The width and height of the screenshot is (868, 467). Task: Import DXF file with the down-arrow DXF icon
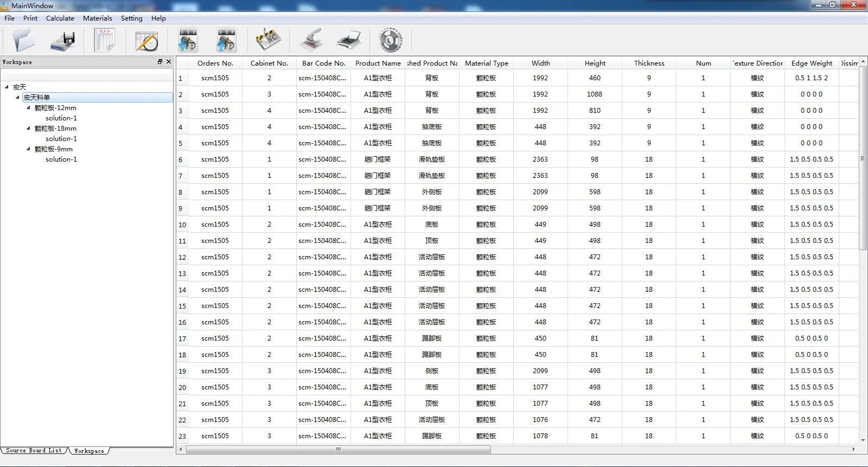[x=188, y=40]
